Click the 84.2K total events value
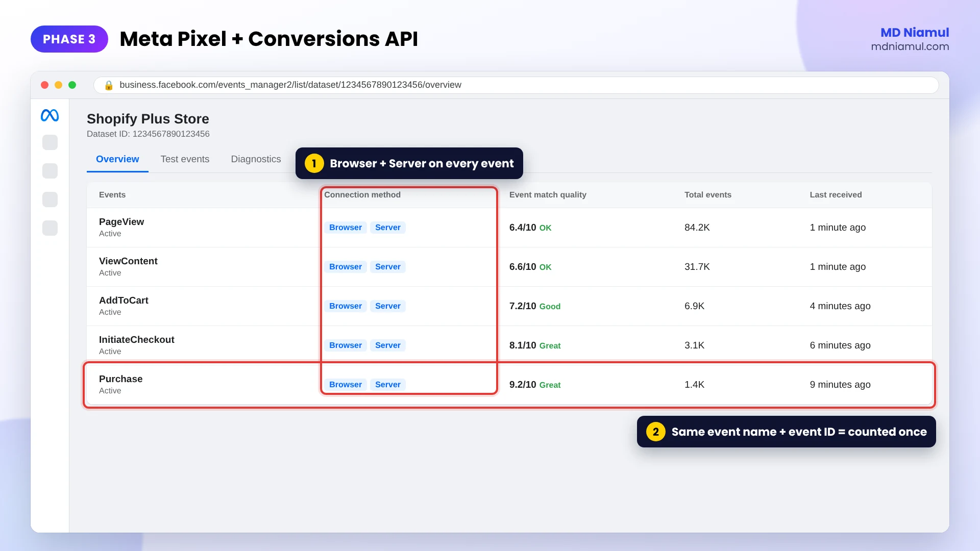This screenshot has width=980, height=551. coord(697,228)
